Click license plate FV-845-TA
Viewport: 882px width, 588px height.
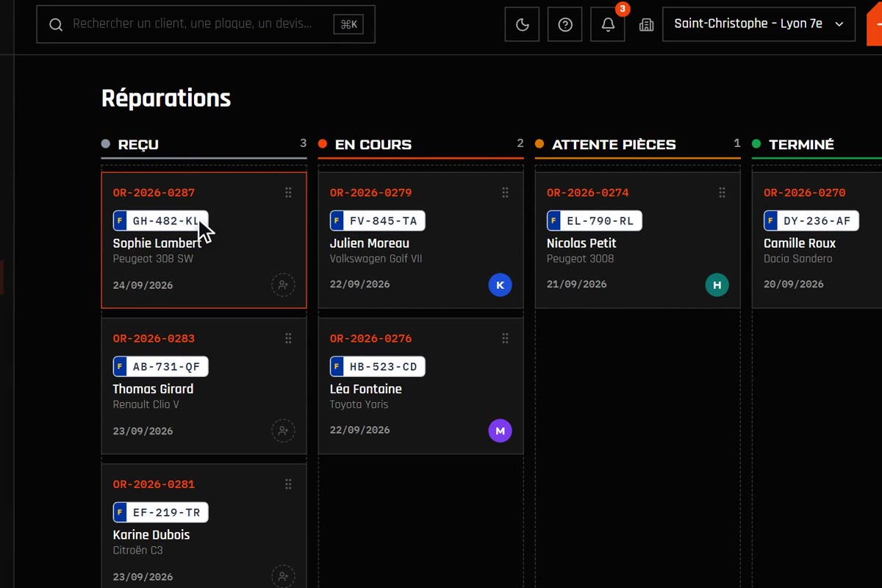click(x=377, y=220)
